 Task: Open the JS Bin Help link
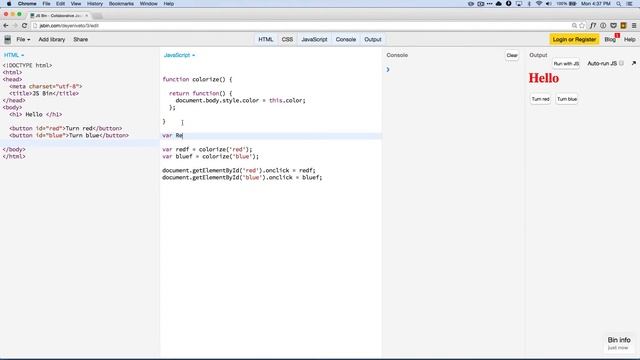629,40
